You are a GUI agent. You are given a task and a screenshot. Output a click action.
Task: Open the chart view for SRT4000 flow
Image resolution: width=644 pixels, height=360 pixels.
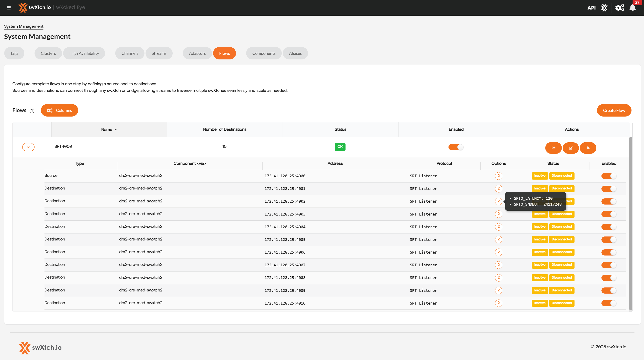point(553,148)
